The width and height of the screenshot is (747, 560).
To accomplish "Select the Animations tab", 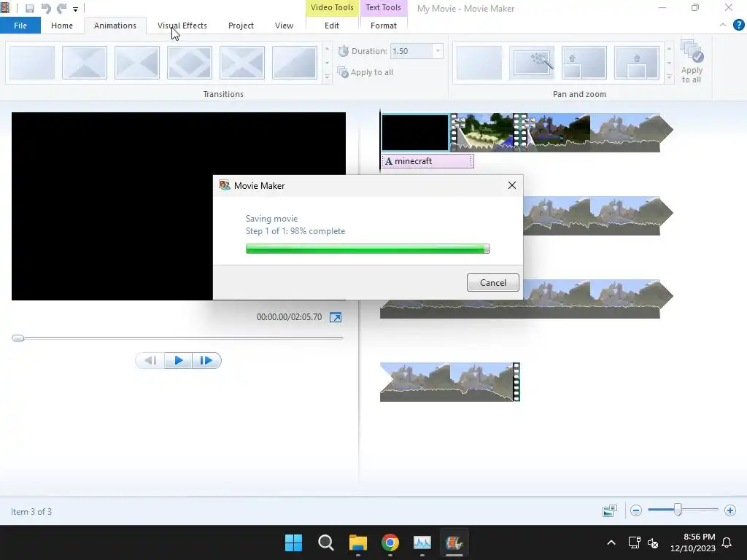I will coord(115,26).
